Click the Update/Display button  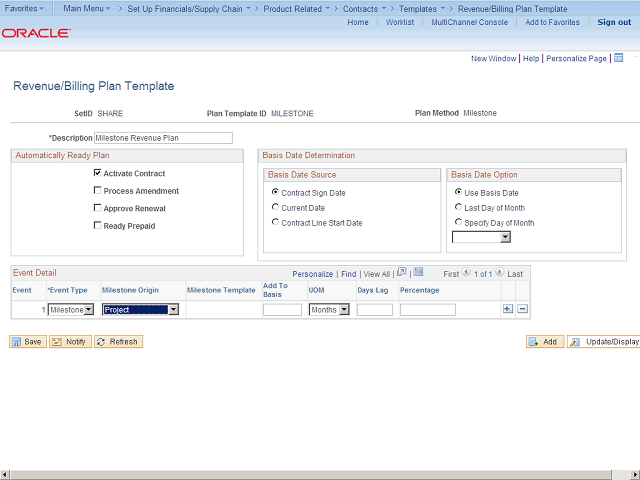click(x=604, y=342)
